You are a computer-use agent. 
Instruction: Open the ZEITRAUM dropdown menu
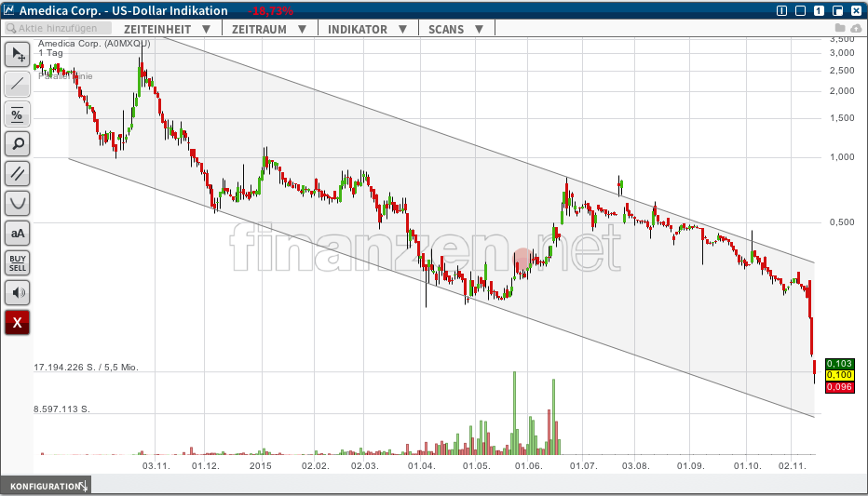pyautogui.click(x=269, y=29)
